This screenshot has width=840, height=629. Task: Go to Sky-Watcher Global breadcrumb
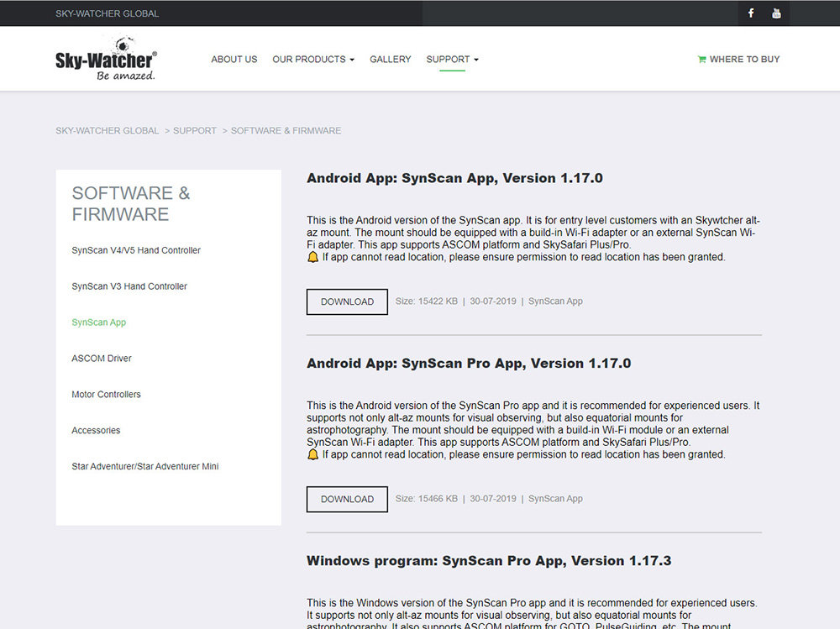[108, 131]
